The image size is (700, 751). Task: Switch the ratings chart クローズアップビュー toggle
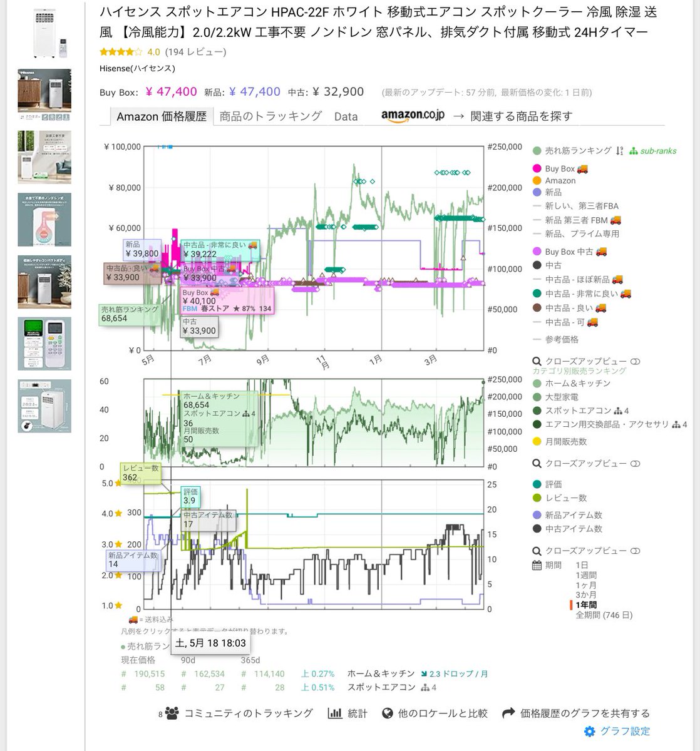tap(635, 551)
